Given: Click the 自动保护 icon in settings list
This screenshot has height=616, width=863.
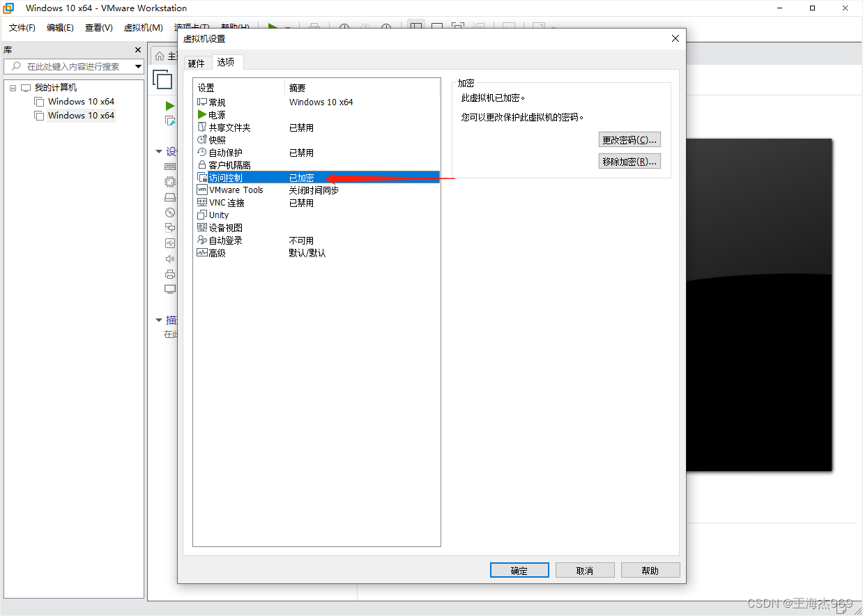Looking at the screenshot, I should pyautogui.click(x=202, y=152).
